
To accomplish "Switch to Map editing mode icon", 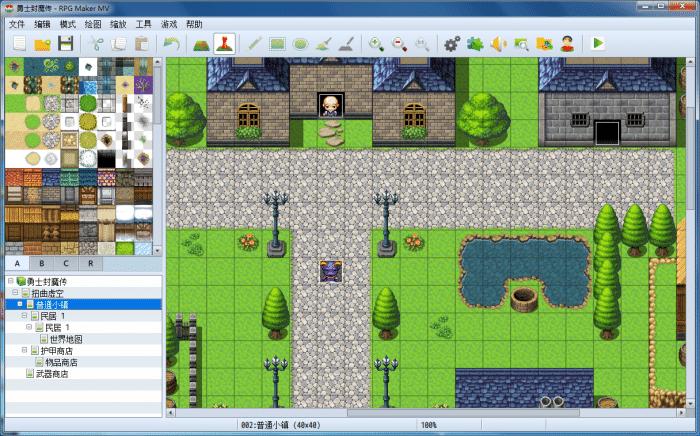I will click(x=201, y=44).
